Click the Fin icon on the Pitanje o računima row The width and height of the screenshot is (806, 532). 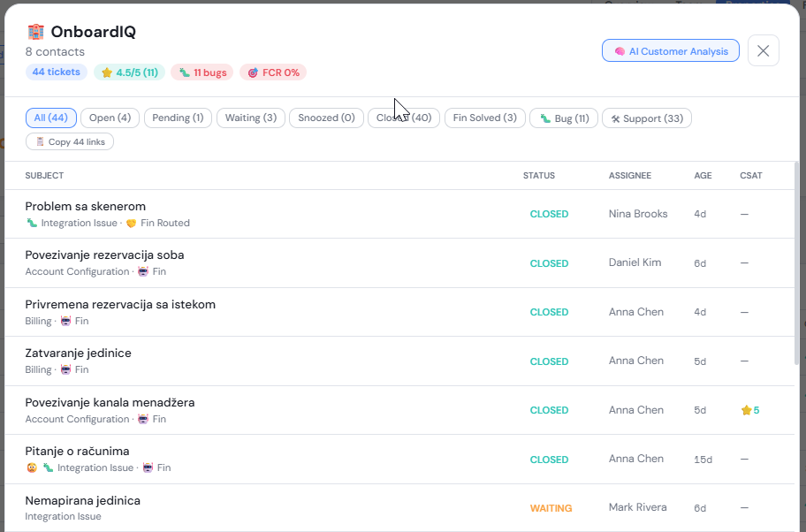148,467
